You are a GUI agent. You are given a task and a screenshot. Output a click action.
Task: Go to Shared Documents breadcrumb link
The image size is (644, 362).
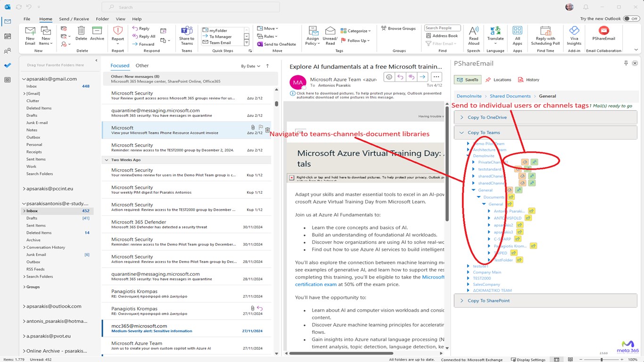[510, 96]
